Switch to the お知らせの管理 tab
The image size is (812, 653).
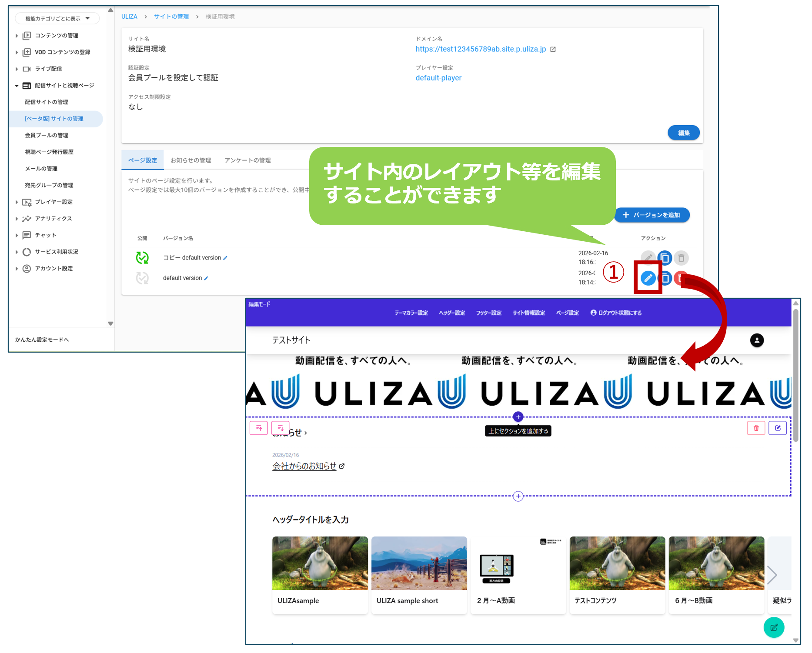point(190,160)
